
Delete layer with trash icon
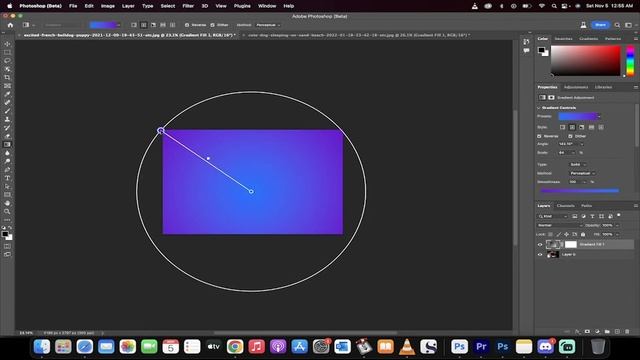tap(627, 331)
